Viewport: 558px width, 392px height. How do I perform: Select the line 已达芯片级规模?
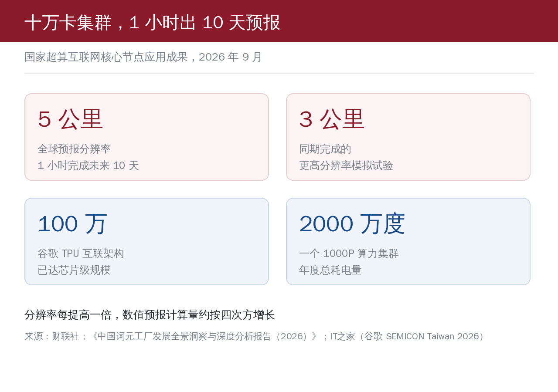(x=74, y=270)
